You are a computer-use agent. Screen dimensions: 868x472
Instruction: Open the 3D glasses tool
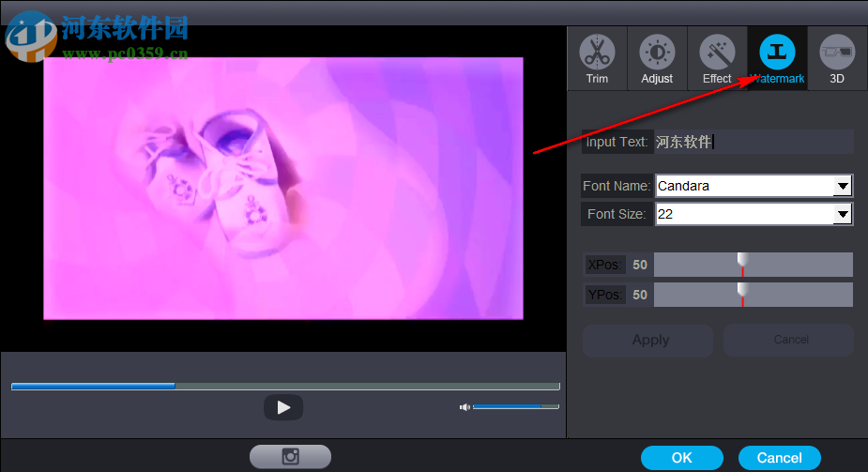(837, 58)
